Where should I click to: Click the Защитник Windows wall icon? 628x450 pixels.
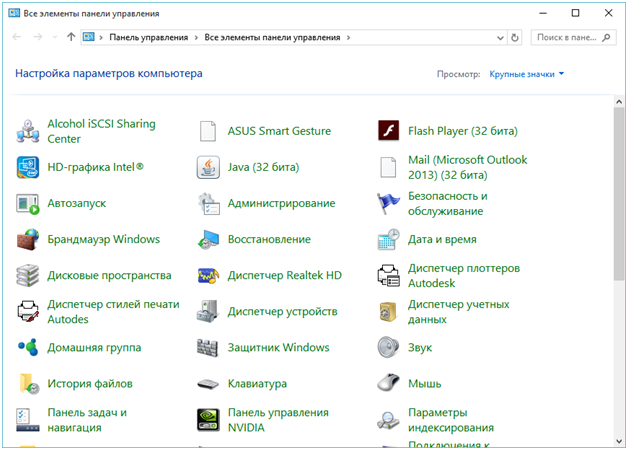(208, 348)
